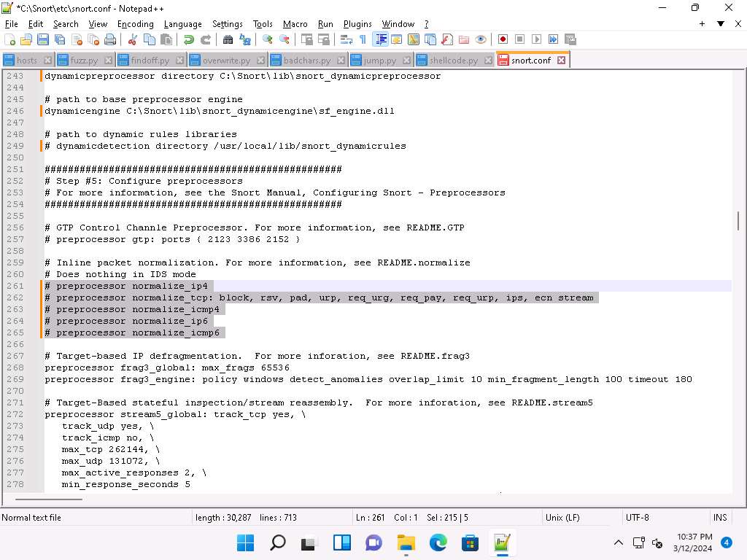The height and width of the screenshot is (560, 747).
Task: Open the Encoding menu
Action: (x=135, y=23)
